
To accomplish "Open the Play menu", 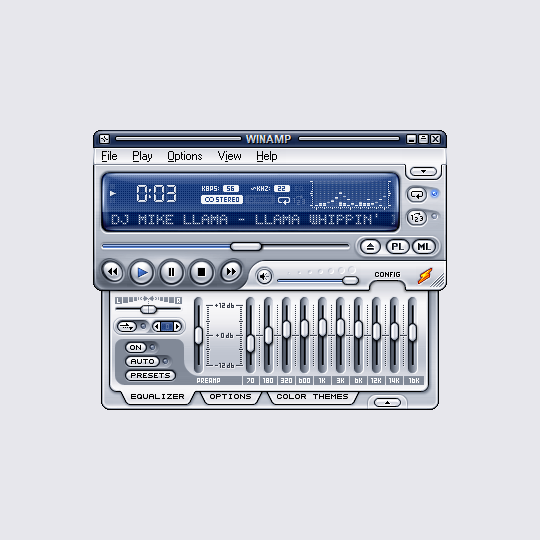I will pyautogui.click(x=142, y=156).
